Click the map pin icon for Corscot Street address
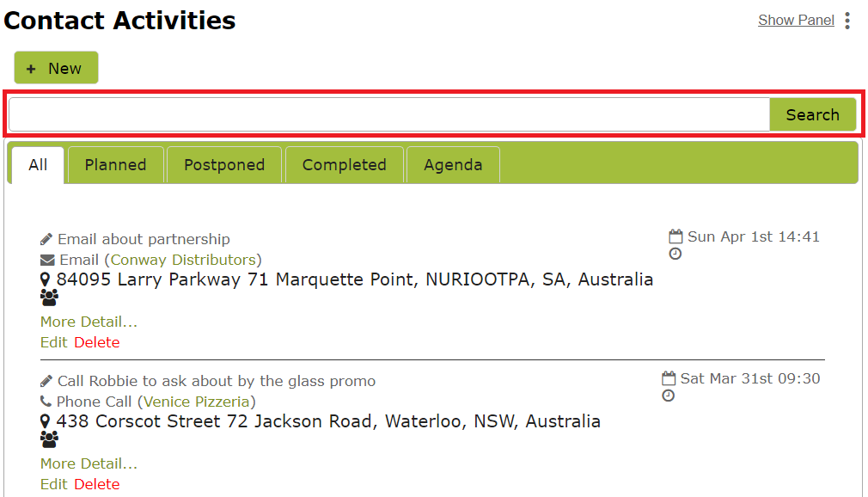The image size is (868, 497). [46, 421]
